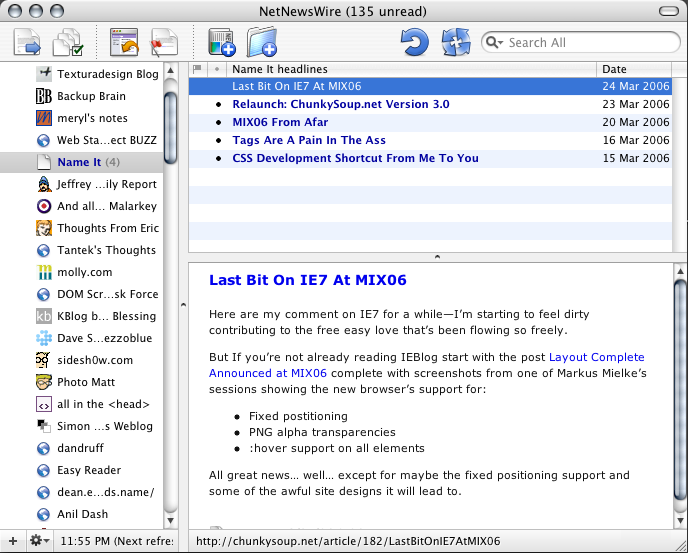Toggle unread dot for ChunkySoup.net Relaunch
The image size is (688, 553).
click(219, 104)
